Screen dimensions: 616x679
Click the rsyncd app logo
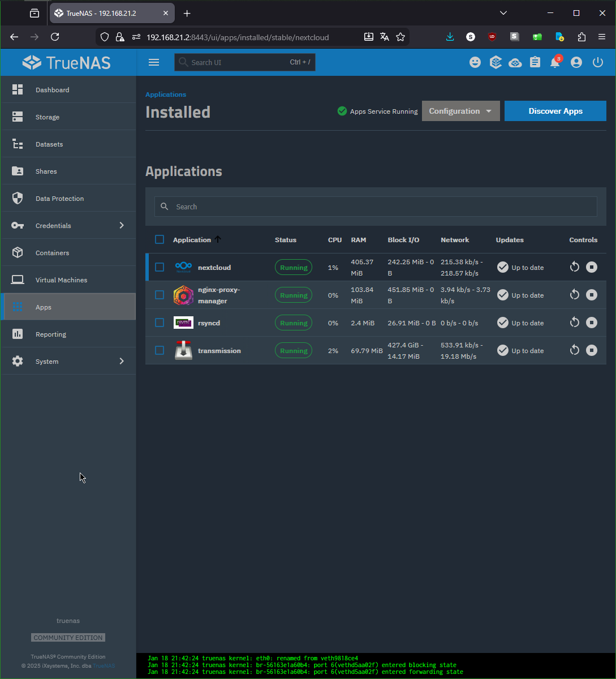pos(183,323)
